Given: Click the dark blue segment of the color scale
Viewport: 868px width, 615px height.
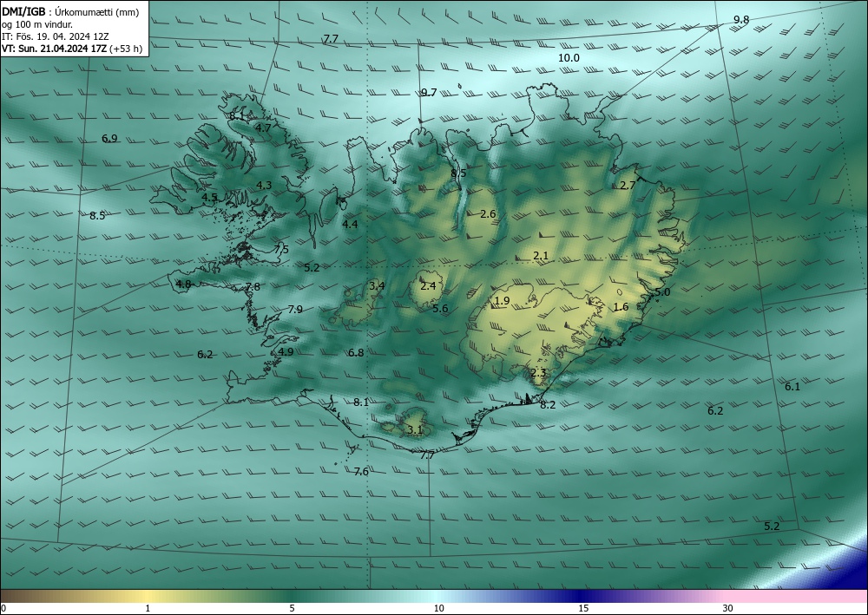Looking at the screenshot, I should (x=582, y=596).
